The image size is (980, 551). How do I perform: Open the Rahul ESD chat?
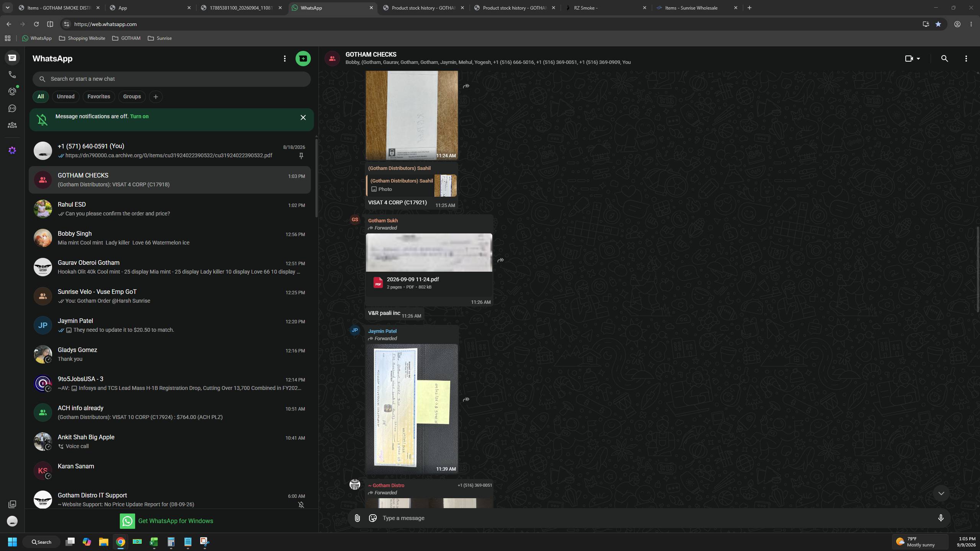(x=170, y=209)
